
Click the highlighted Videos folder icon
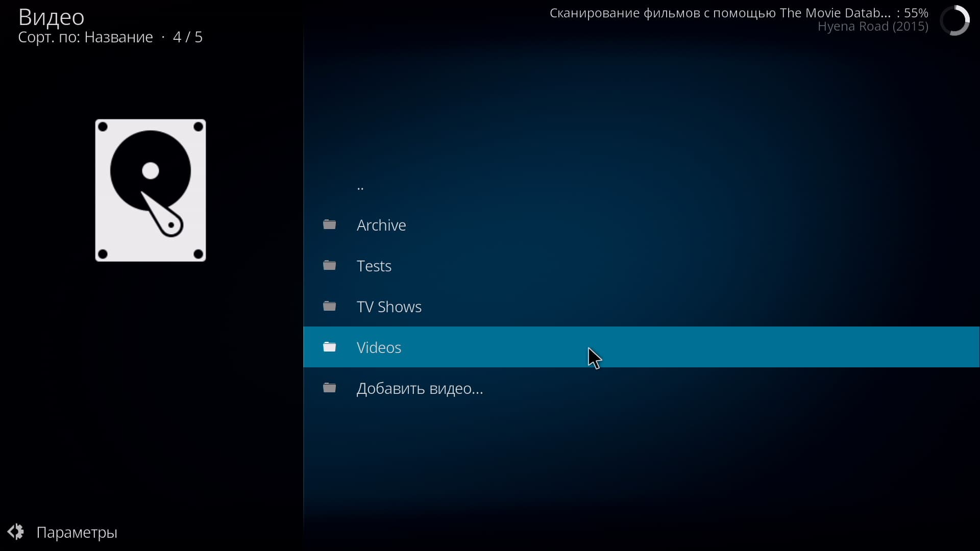(x=330, y=347)
